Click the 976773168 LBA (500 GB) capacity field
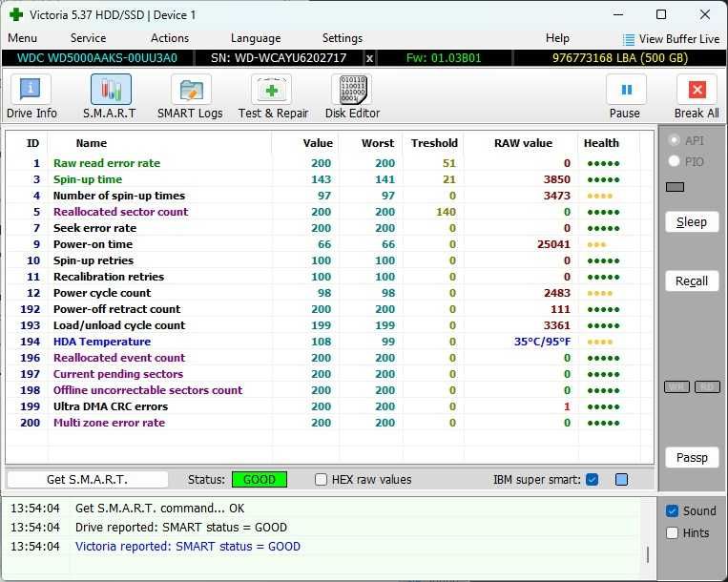The image size is (728, 582). point(620,58)
